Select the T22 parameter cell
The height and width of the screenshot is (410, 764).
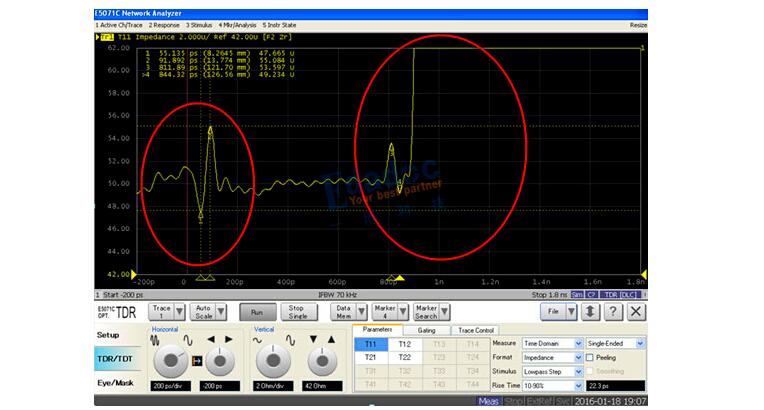point(404,357)
